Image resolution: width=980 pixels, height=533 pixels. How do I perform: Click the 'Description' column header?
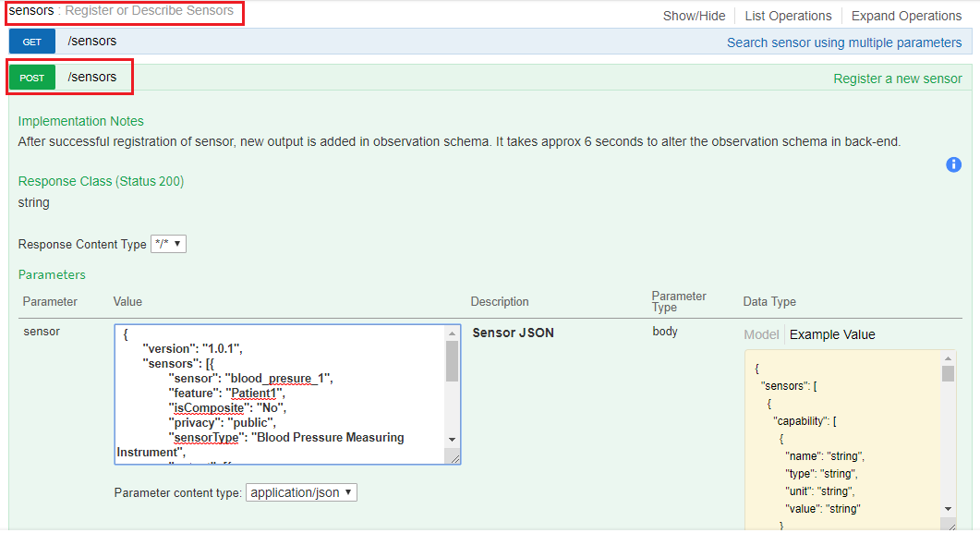(x=500, y=302)
